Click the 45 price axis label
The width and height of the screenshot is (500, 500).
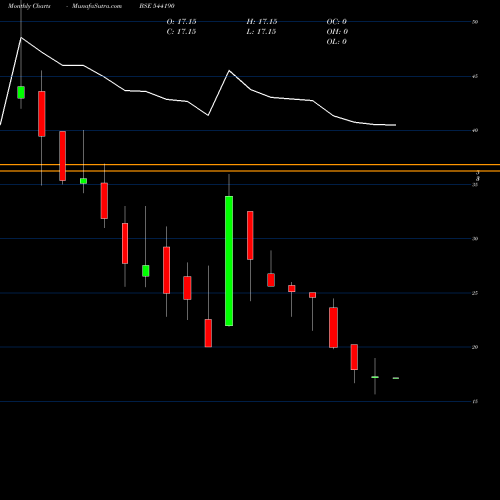point(475,76)
